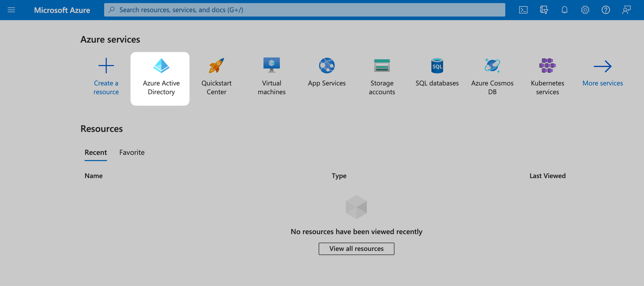Click the Last Viewed column header
The height and width of the screenshot is (286, 644).
click(548, 176)
